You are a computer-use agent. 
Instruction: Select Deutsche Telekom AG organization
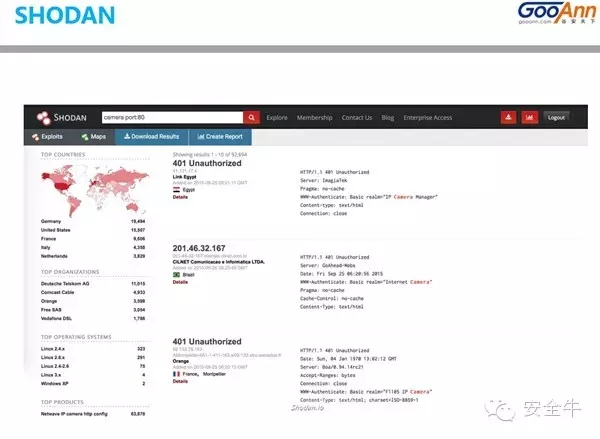tap(93, 284)
